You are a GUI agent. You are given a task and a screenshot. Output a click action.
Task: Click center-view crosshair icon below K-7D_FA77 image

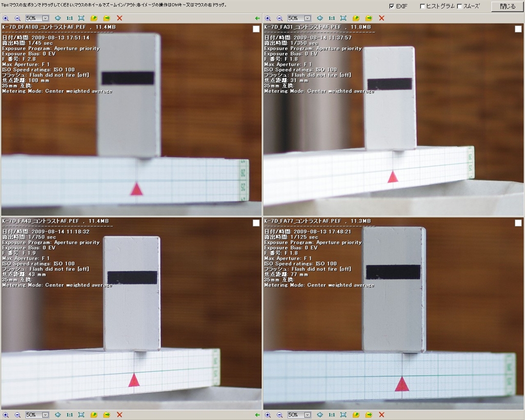[320, 415]
